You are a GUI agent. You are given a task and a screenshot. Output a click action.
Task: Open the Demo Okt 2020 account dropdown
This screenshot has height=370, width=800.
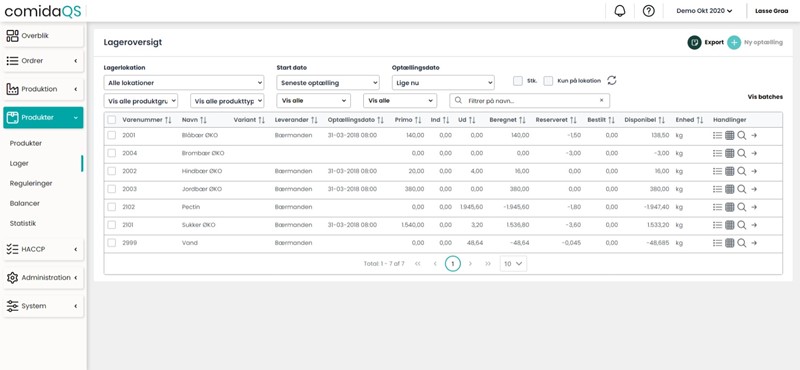(704, 11)
